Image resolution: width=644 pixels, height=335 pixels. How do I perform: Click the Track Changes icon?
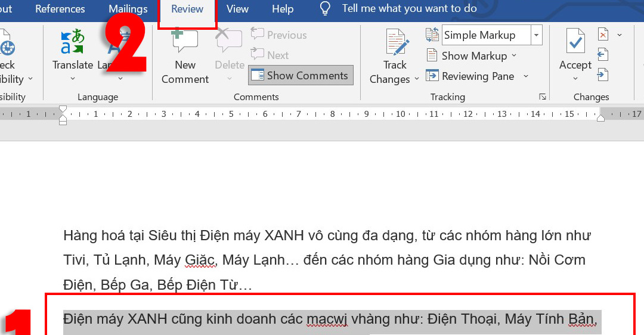[x=397, y=42]
